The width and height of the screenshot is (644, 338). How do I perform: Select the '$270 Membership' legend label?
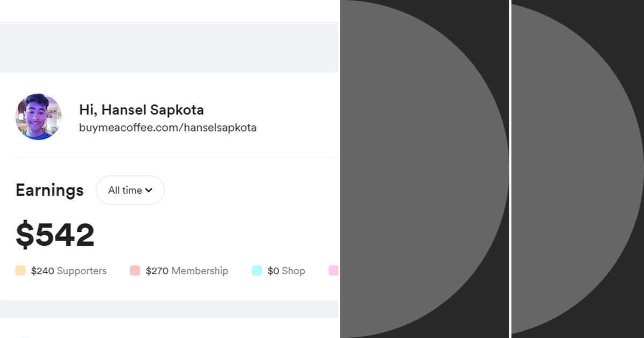coord(187,271)
